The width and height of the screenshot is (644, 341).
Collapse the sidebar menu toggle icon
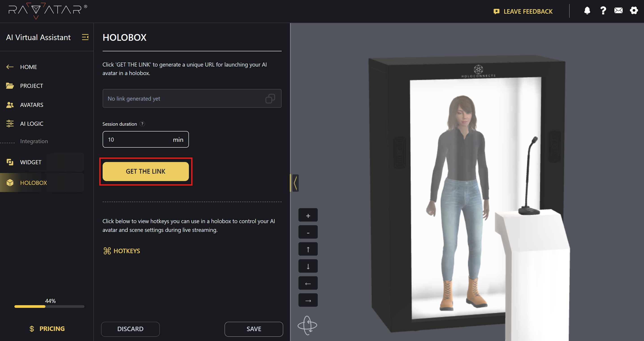click(85, 37)
